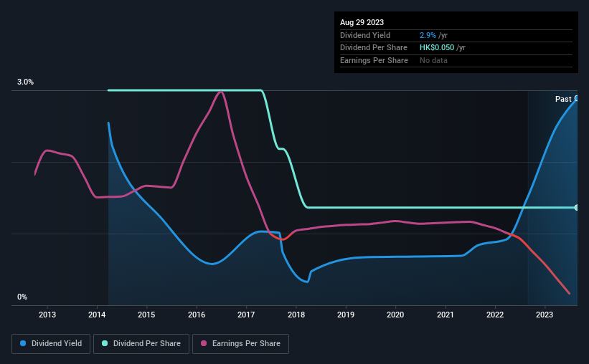Click the blue endpoint marker near Past
Viewport: 589px width, 364px height.
pyautogui.click(x=577, y=98)
